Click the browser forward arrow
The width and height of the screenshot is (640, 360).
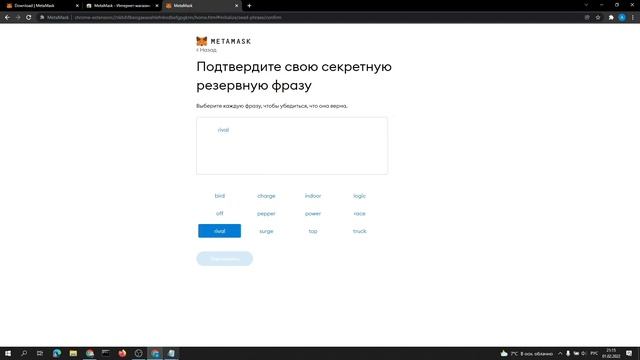pyautogui.click(x=18, y=18)
